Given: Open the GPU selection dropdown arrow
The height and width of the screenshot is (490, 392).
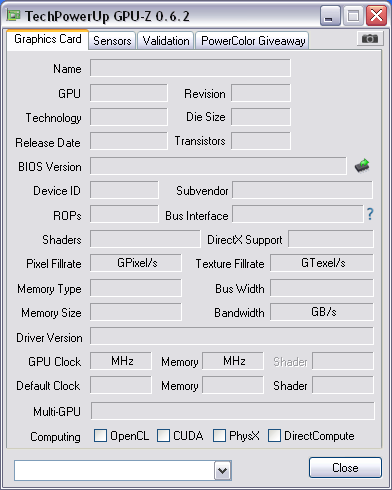Looking at the screenshot, I should tap(222, 471).
